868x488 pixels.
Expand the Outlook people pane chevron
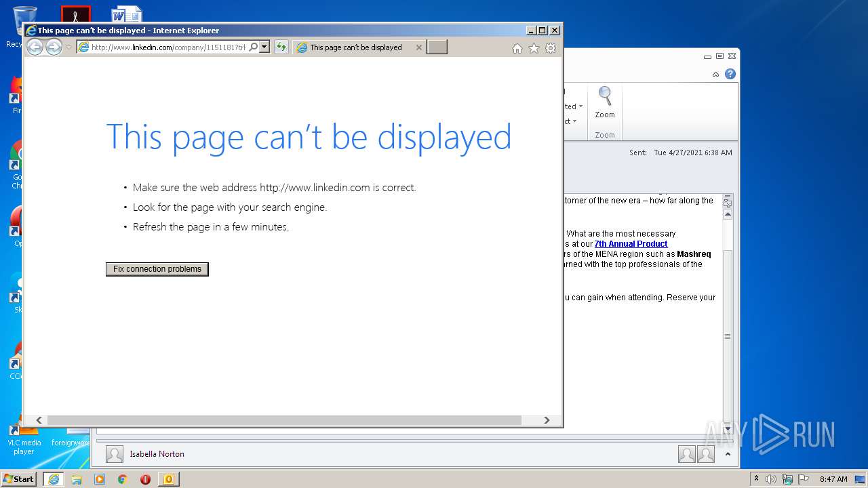(x=728, y=454)
